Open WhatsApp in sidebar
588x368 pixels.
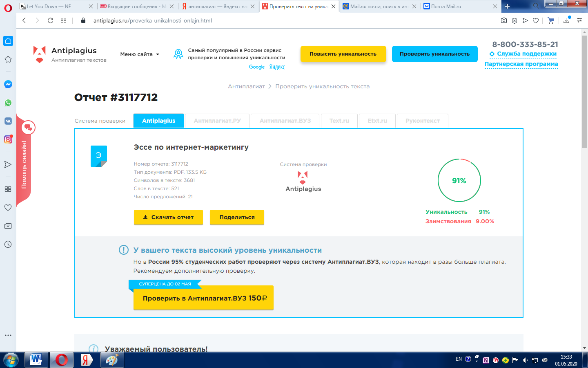tap(8, 103)
